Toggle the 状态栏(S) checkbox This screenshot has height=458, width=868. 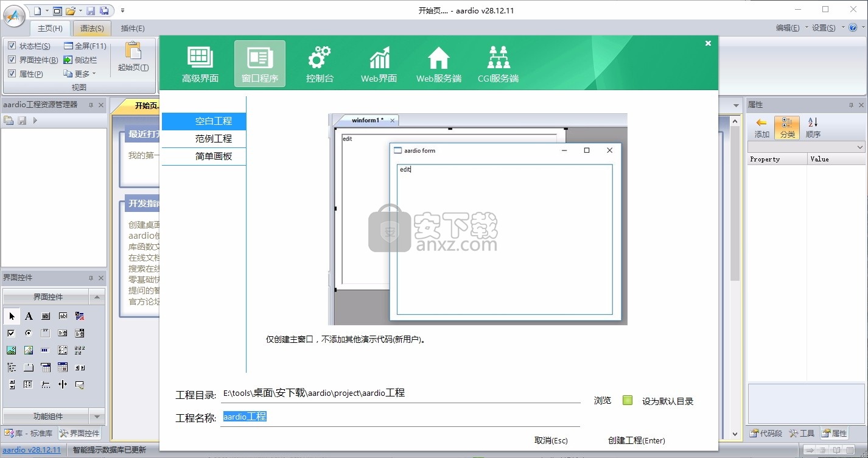[x=12, y=46]
